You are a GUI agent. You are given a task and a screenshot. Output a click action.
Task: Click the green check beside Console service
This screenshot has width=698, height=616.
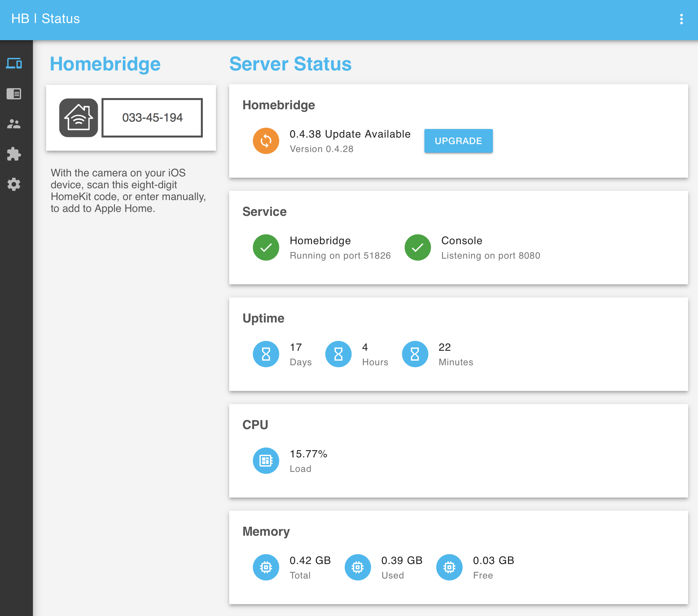tap(417, 247)
